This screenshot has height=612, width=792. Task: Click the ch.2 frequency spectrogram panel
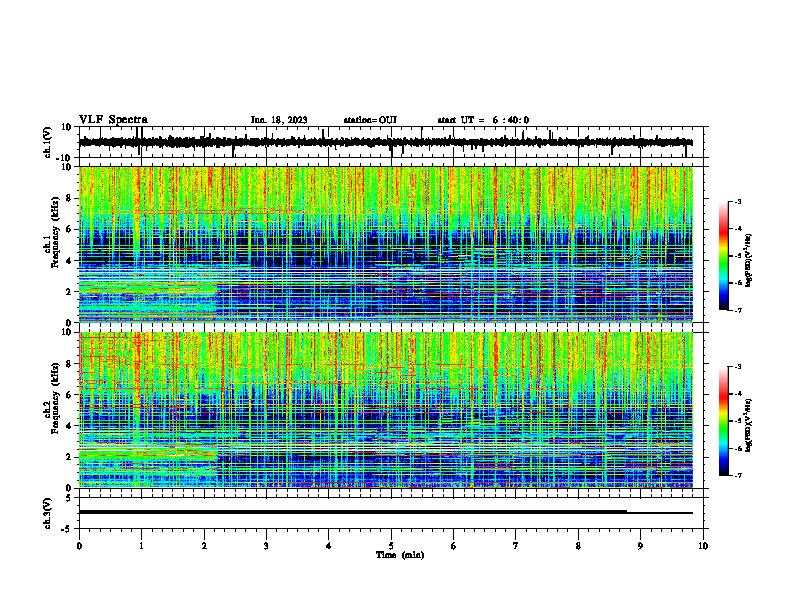pyautogui.click(x=385, y=410)
